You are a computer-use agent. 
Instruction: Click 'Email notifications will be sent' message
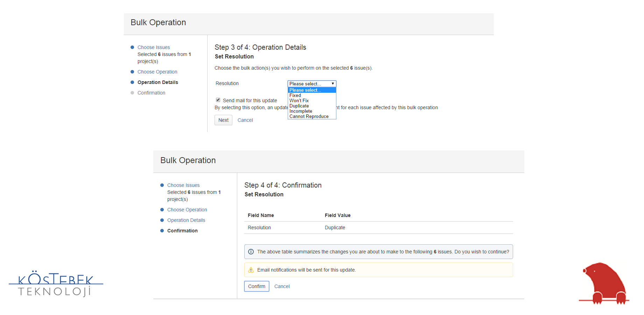306,270
